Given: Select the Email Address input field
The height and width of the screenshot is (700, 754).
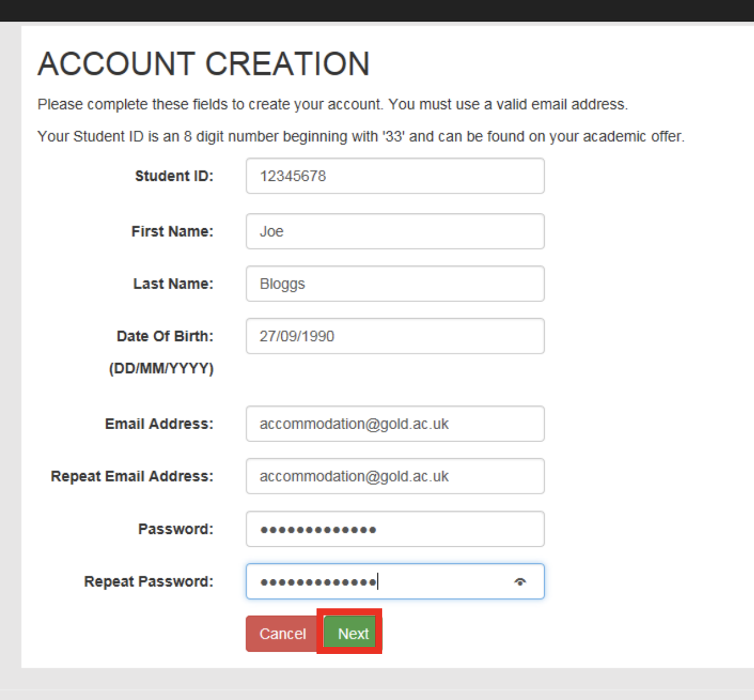Looking at the screenshot, I should 395,424.
